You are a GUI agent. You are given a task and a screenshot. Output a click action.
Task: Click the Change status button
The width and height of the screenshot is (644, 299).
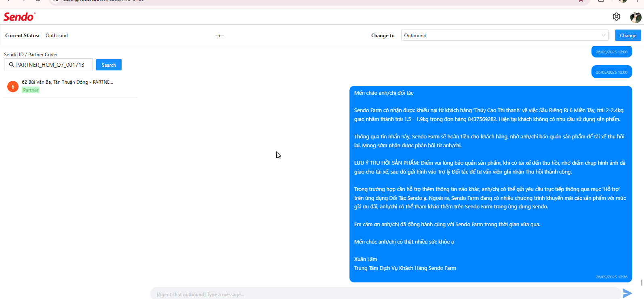628,35
